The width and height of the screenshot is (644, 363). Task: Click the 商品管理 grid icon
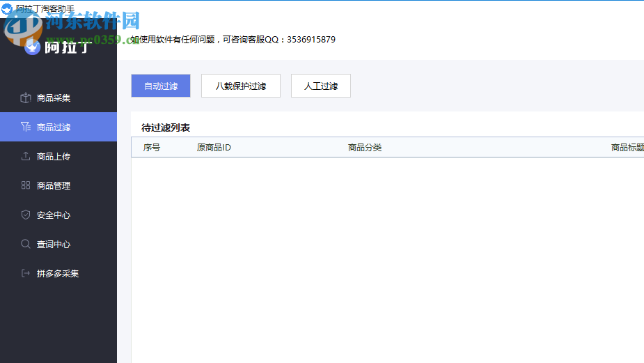point(26,185)
